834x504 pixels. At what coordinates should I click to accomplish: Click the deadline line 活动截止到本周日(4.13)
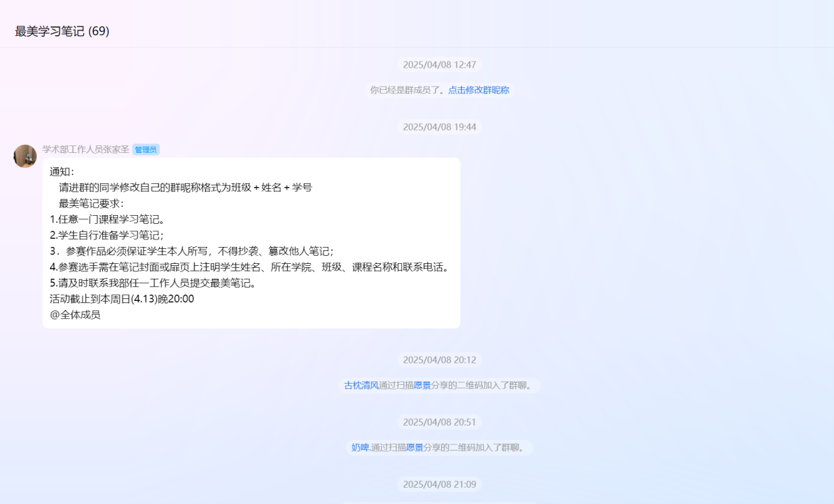(x=122, y=299)
